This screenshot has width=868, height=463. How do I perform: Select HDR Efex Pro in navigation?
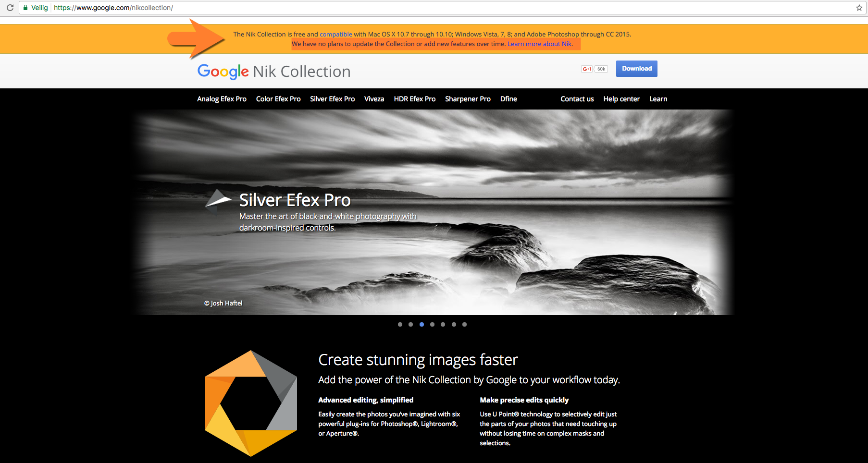(415, 99)
